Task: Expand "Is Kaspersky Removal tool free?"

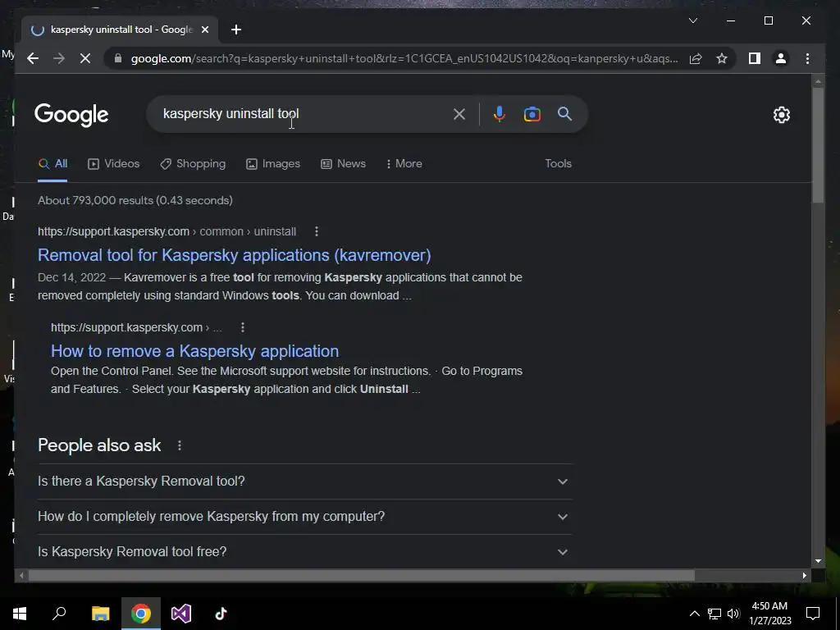Action: tap(304, 552)
